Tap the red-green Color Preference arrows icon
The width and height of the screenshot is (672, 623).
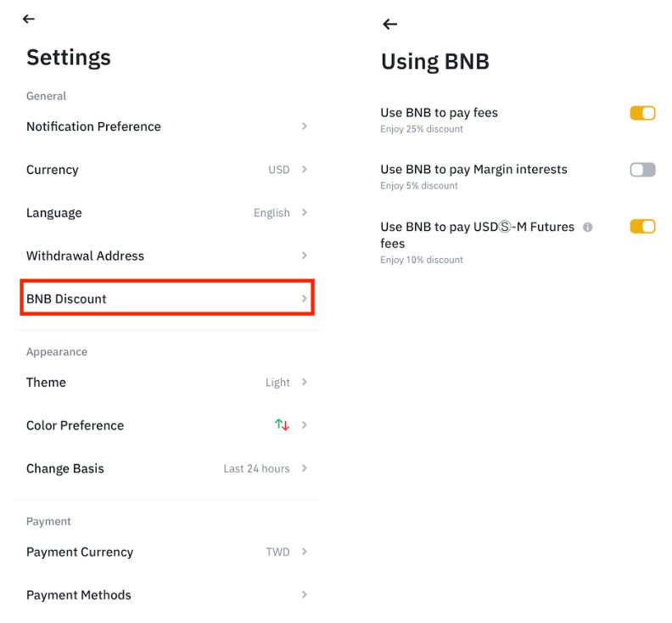[282, 425]
